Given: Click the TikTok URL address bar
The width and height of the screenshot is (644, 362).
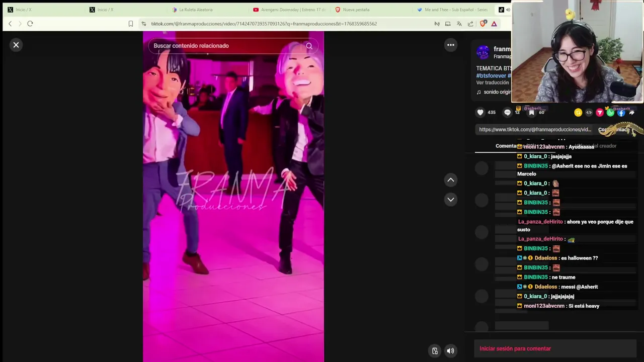Looking at the screenshot, I should (264, 24).
